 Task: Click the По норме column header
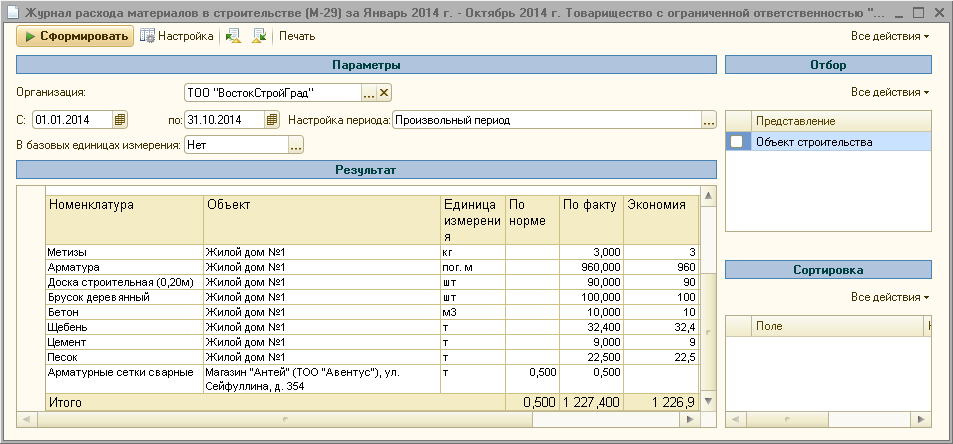pos(532,219)
